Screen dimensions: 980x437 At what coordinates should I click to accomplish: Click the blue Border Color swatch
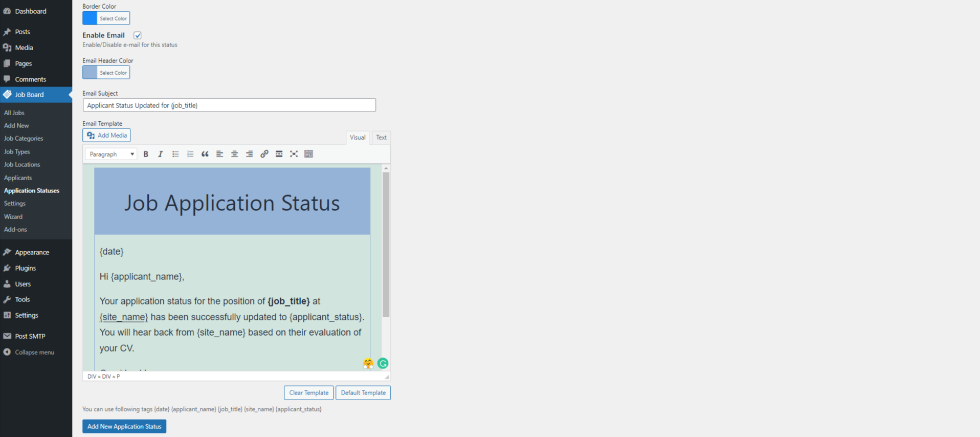[90, 18]
